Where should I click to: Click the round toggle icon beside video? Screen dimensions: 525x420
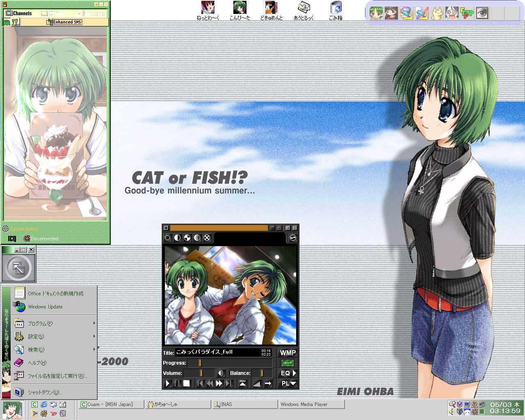[x=293, y=238]
